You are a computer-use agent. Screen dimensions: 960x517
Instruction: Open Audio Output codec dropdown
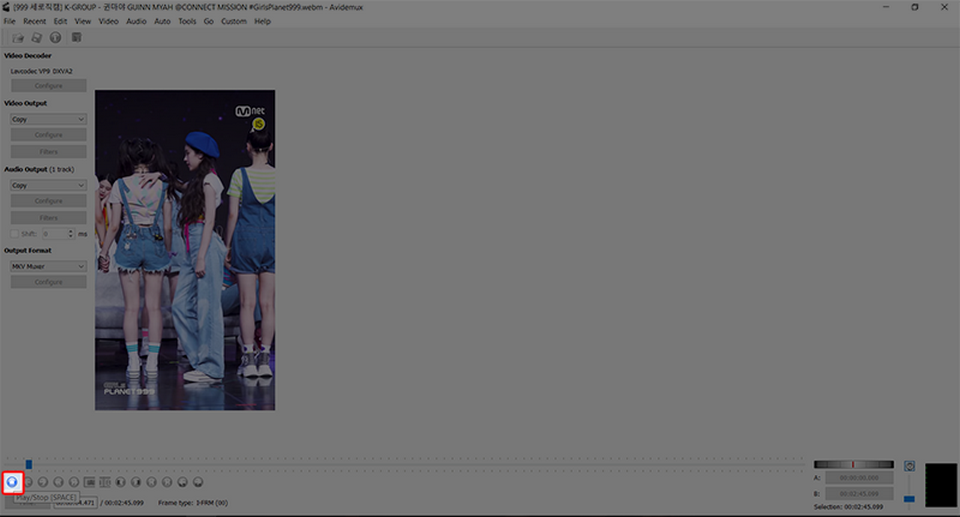click(x=48, y=185)
